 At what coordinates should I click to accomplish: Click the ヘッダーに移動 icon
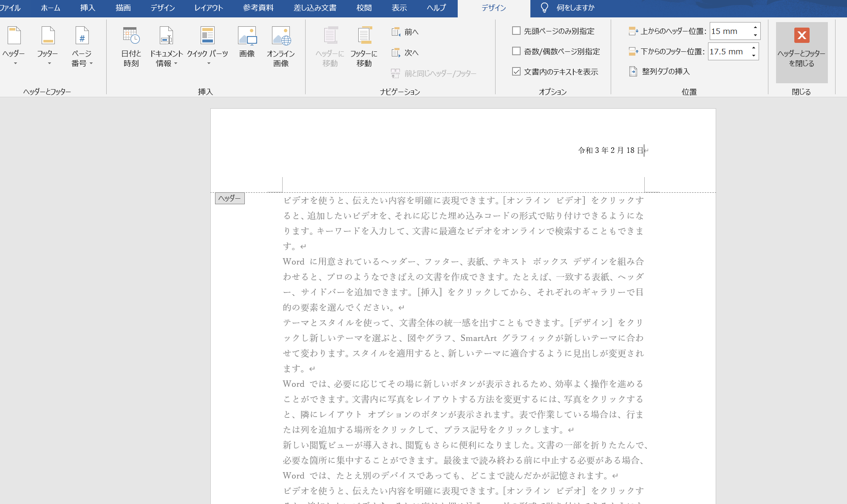330,36
